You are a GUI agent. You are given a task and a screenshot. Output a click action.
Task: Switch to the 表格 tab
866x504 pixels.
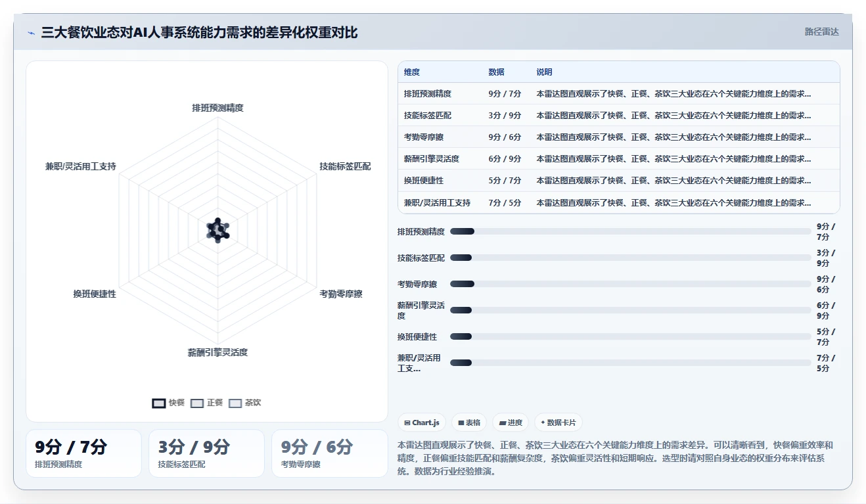pos(469,423)
